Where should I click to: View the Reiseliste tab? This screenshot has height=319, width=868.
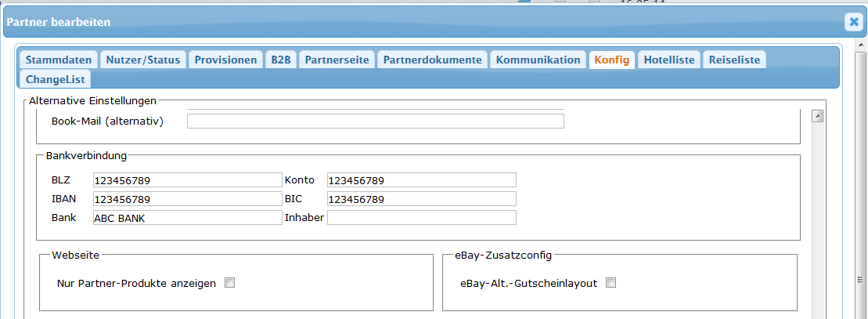734,60
